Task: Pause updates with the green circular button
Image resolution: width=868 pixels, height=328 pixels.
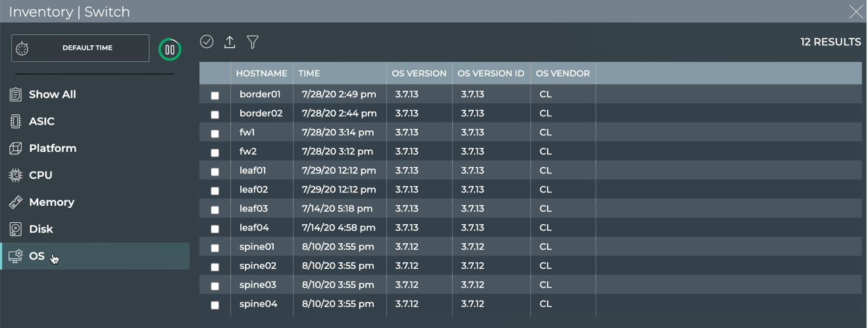Action: [170, 49]
